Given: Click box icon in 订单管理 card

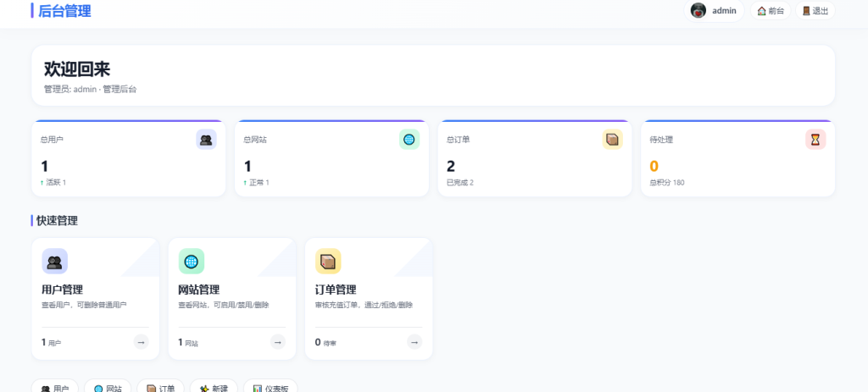Looking at the screenshot, I should point(328,261).
